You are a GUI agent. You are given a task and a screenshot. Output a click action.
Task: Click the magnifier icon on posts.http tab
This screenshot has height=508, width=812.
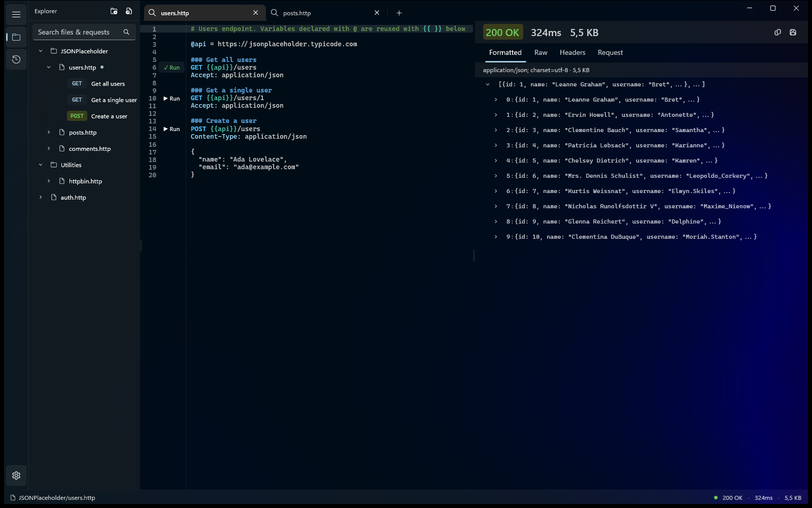click(275, 13)
